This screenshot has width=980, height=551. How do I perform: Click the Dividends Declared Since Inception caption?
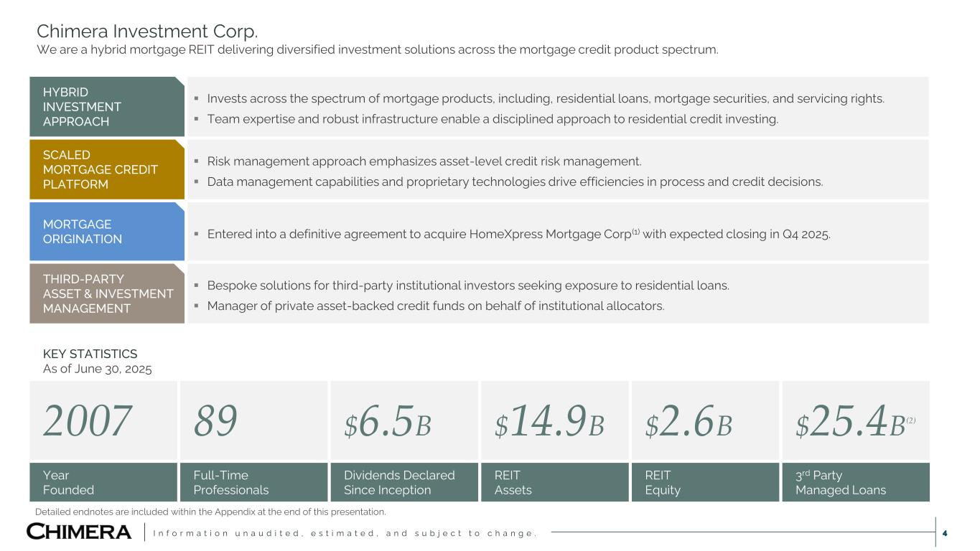[399, 483]
